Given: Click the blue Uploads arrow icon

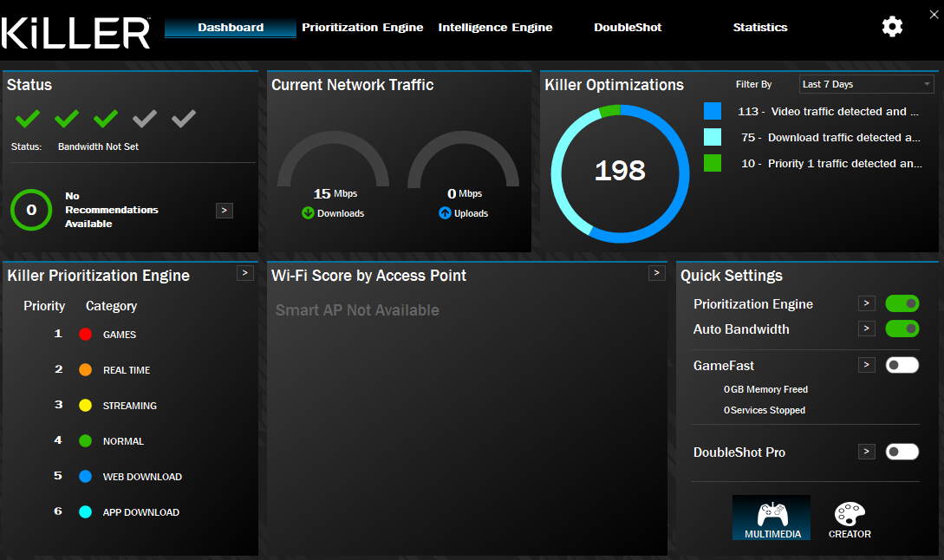Looking at the screenshot, I should coord(445,212).
